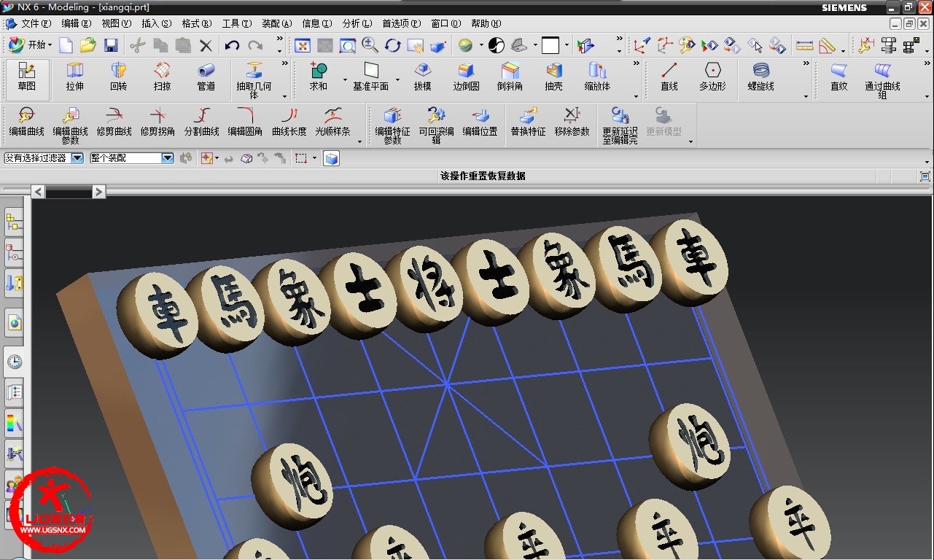Click the horizontal scrollbar's right arrow
934x560 pixels.
click(x=99, y=191)
